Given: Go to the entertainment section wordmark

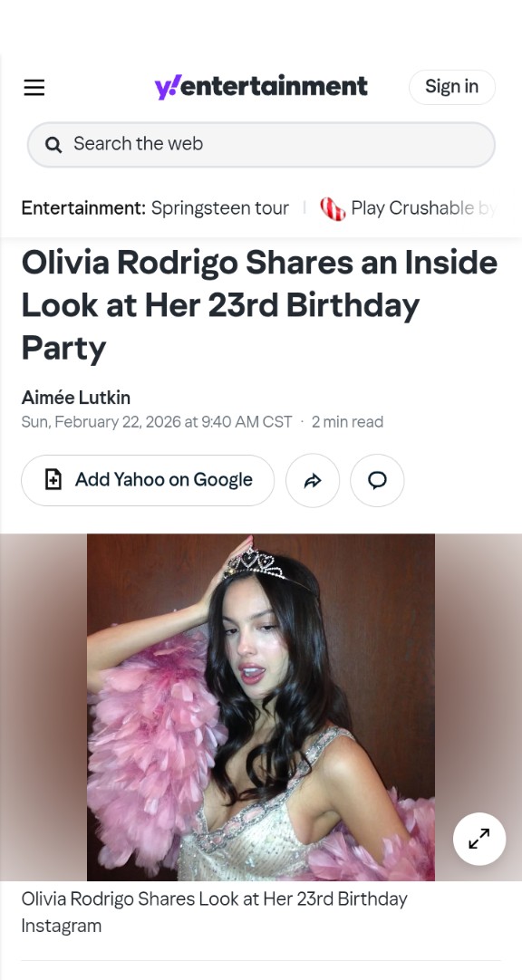Looking at the screenshot, I should tap(274, 86).
